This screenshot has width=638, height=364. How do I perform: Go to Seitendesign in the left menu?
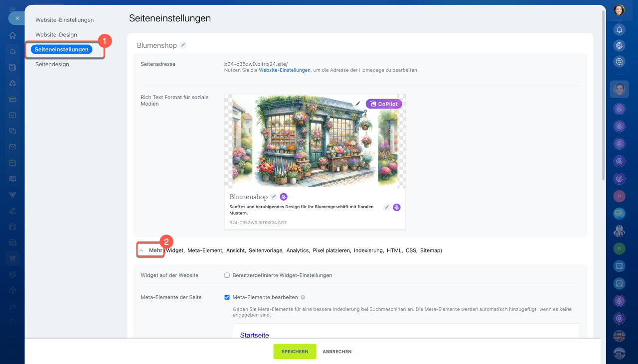pyautogui.click(x=52, y=64)
